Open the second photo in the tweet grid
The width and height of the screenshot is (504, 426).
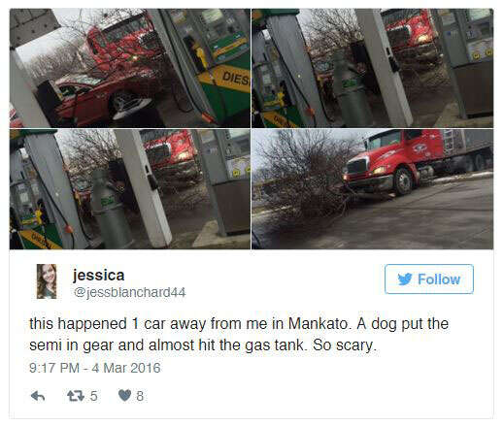click(x=373, y=68)
